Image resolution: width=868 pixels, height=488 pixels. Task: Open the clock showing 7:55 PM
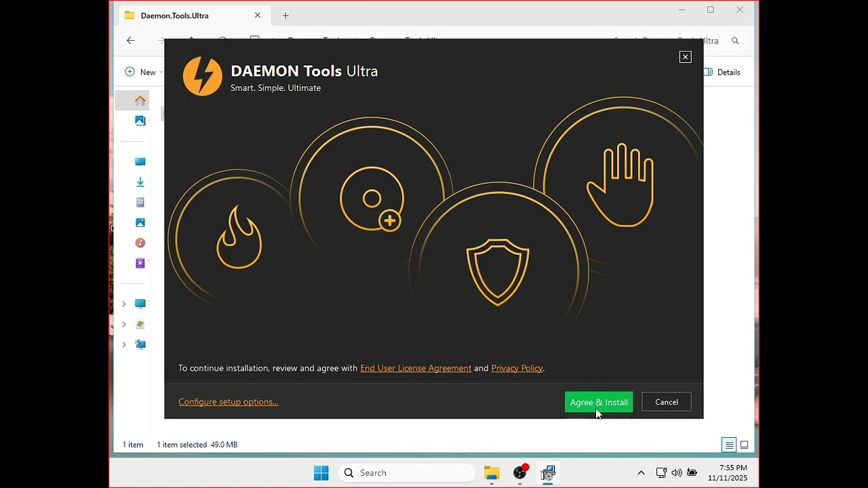tap(728, 473)
